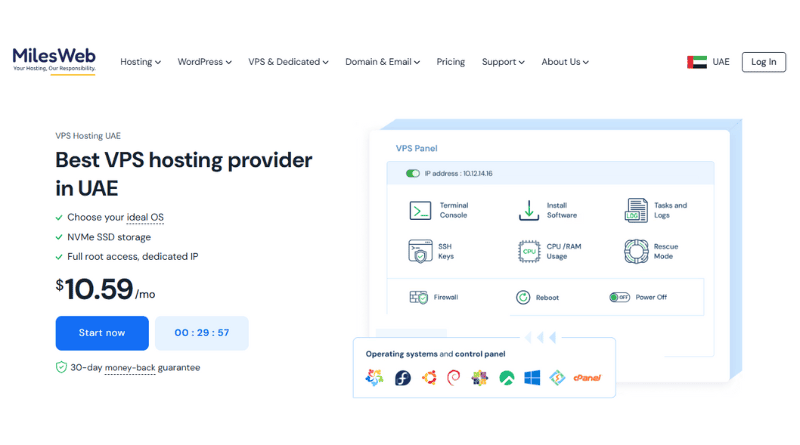Screen dimensions: 800x445
Task: Open the UAE country selector
Action: [x=708, y=62]
